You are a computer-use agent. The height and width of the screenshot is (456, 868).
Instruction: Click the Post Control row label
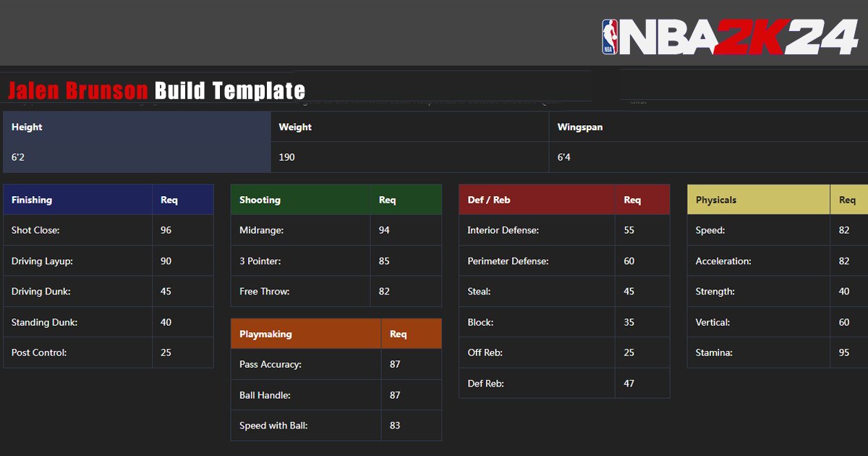(39, 352)
